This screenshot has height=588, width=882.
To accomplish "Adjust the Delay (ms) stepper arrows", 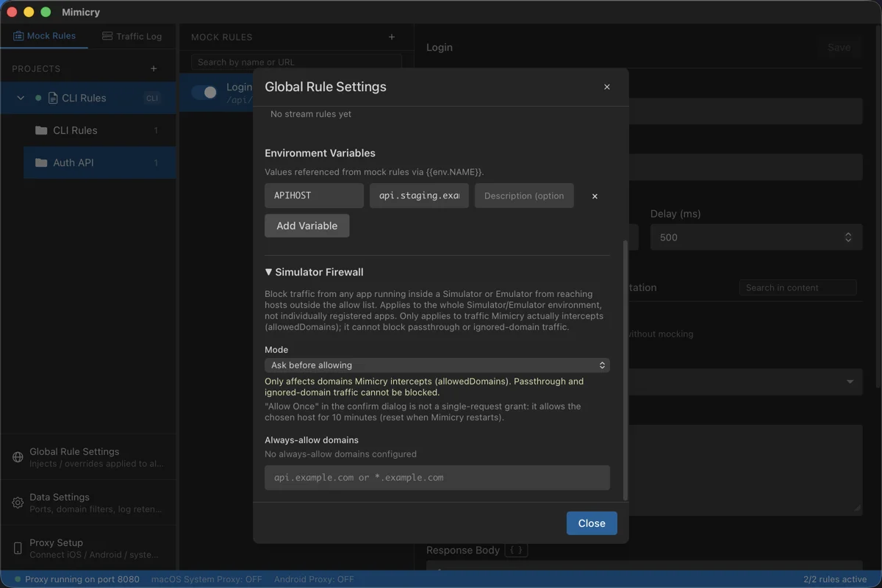I will click(x=848, y=237).
